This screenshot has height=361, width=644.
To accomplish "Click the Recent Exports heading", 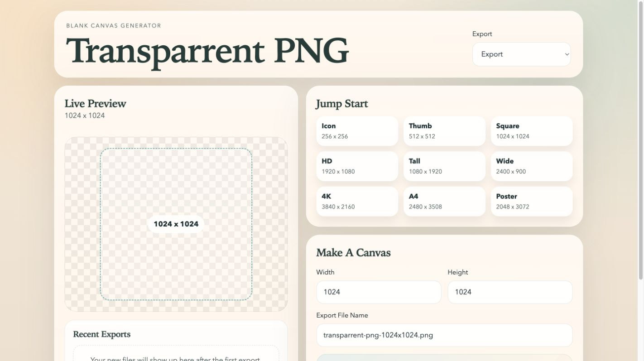I will pos(102,334).
